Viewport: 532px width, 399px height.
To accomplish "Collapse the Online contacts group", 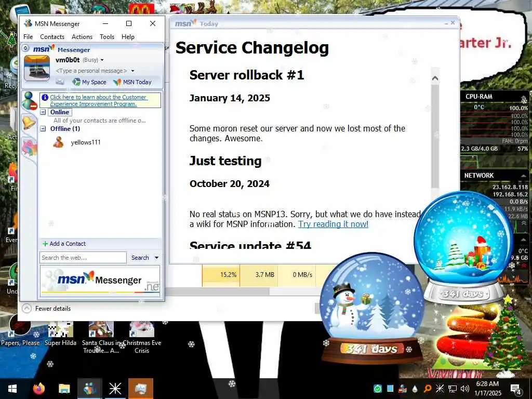I will point(43,112).
